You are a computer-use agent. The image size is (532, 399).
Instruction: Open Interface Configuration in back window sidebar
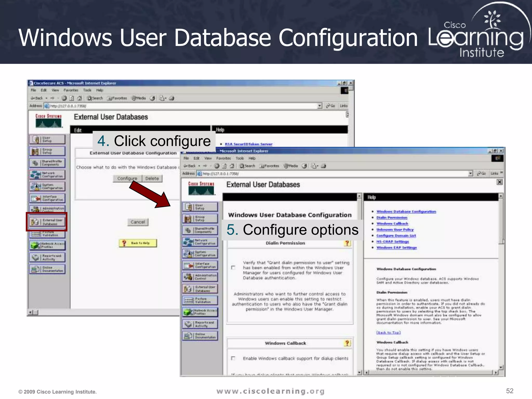coord(47,198)
